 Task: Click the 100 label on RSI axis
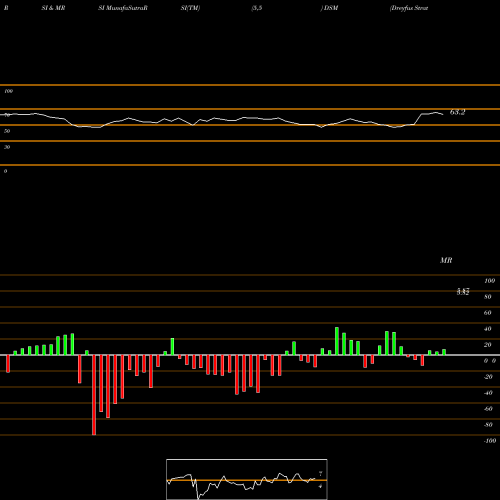pyautogui.click(x=9, y=91)
